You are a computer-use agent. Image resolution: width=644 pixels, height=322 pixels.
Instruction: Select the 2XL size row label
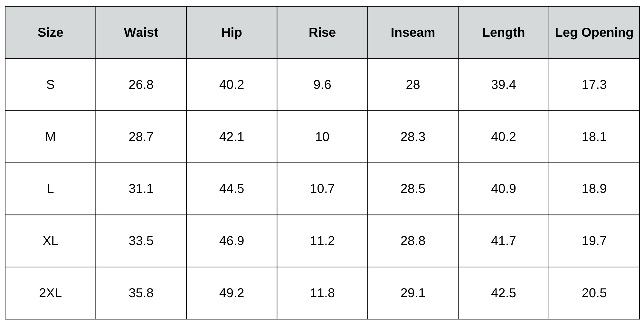50,293
